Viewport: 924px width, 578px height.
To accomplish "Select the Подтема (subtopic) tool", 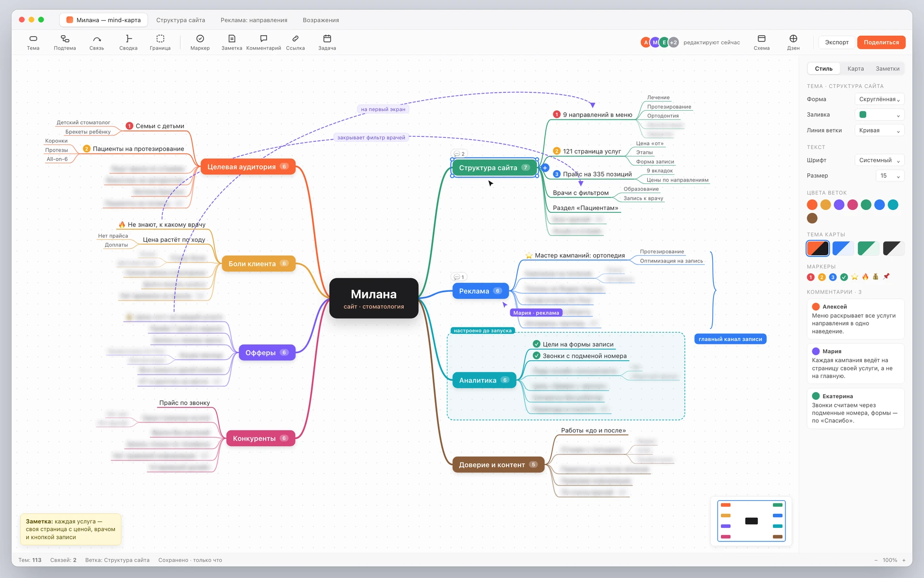I will (x=64, y=42).
